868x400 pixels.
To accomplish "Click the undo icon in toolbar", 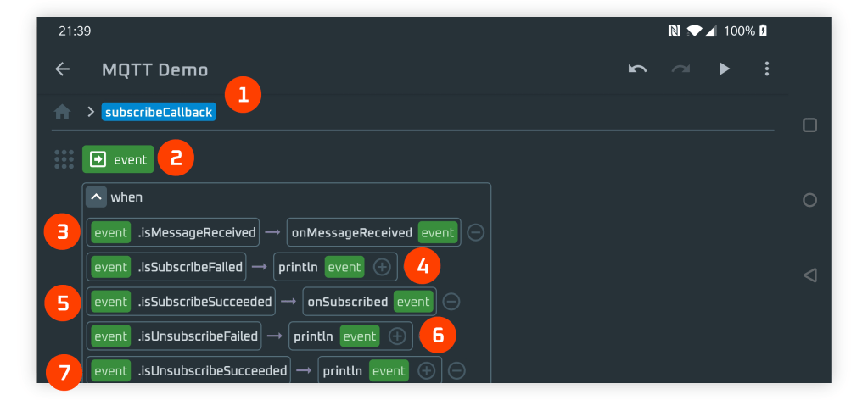I will tap(637, 69).
